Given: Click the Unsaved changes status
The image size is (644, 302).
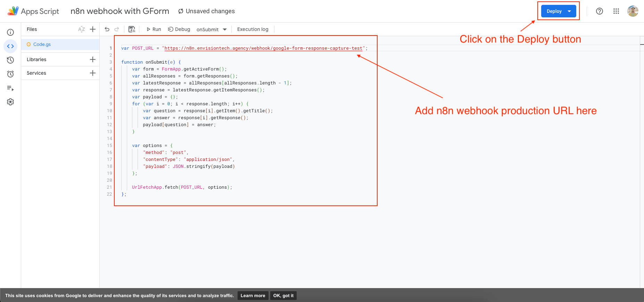Looking at the screenshot, I should click(x=206, y=11).
